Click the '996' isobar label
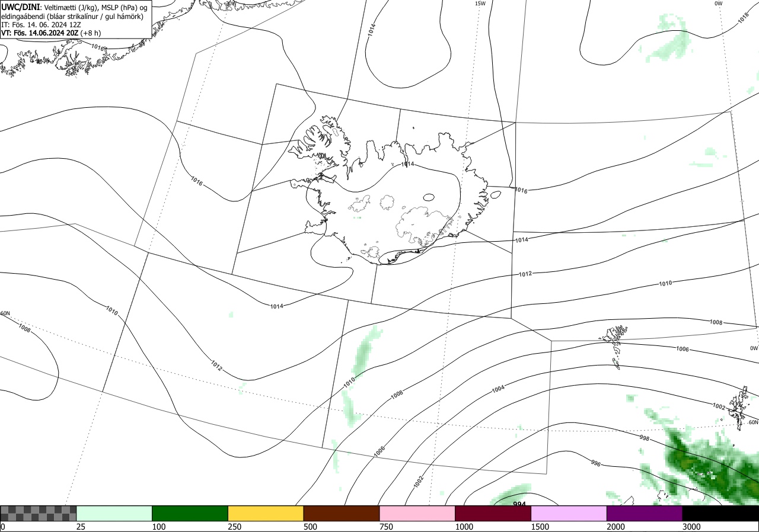Viewport: 759px width, 532px height. click(596, 463)
